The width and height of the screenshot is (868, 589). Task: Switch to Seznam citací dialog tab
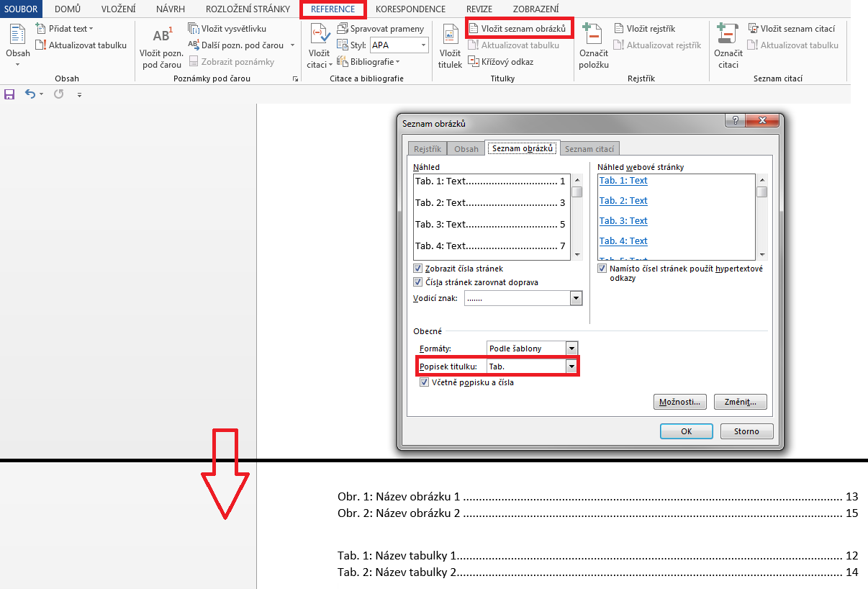coord(589,149)
